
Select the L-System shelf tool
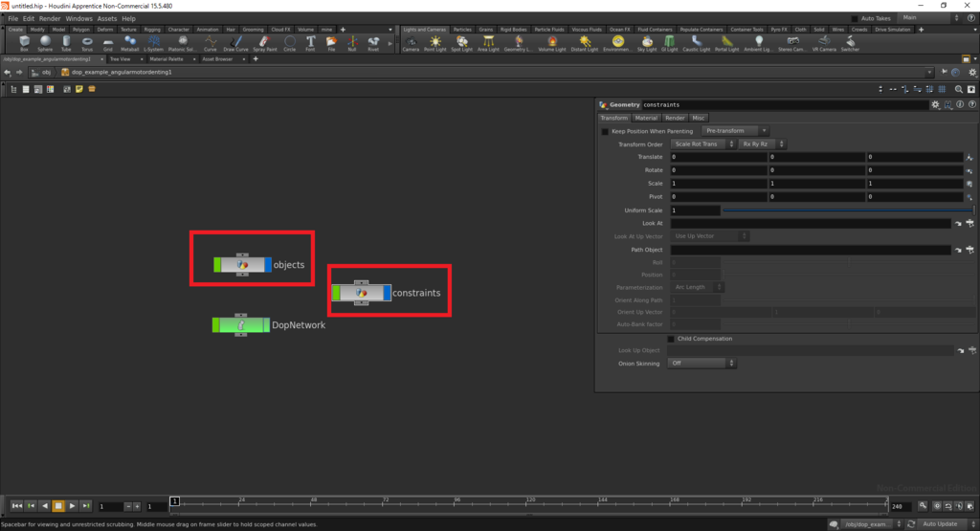pyautogui.click(x=153, y=43)
